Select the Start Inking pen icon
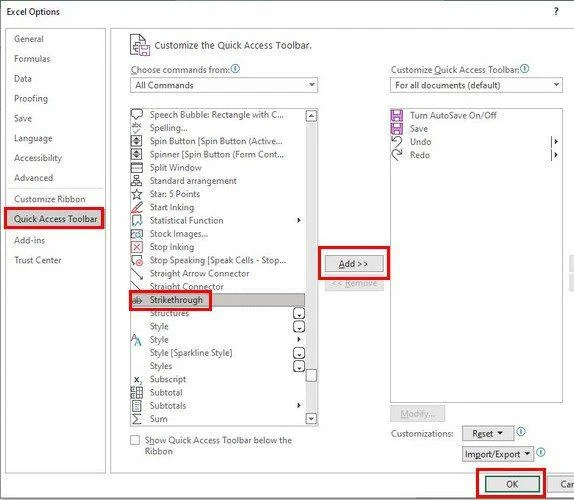Viewport: 574px width, 500px height. 137,207
